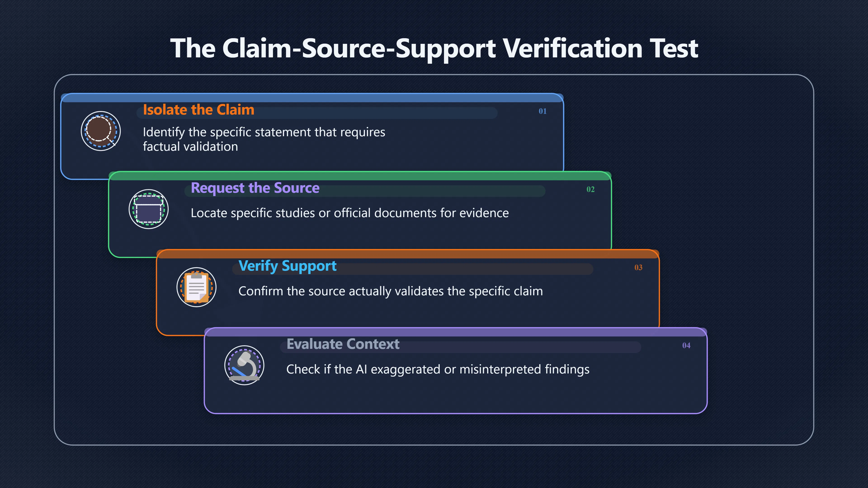868x488 pixels.
Task: Select the Verify Support heading
Action: [288, 266]
